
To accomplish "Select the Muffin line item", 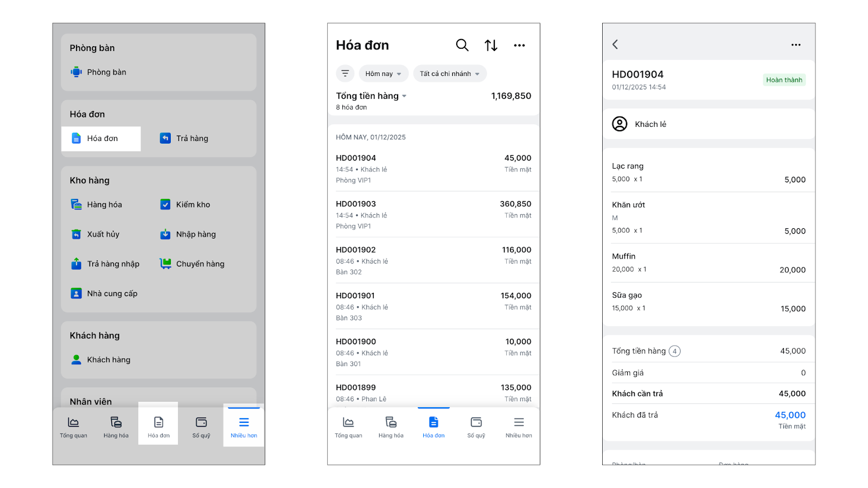I will [709, 263].
